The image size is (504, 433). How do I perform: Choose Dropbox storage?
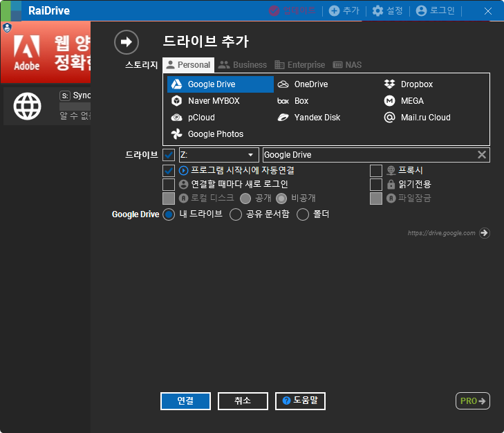409,84
